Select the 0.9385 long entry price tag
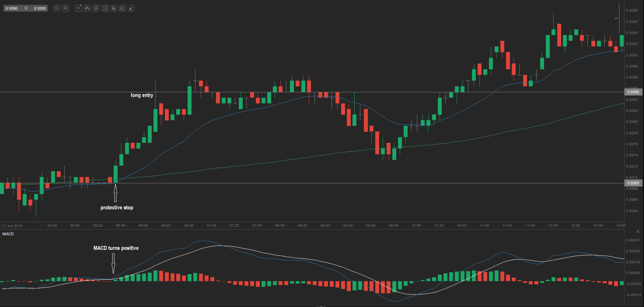The image size is (644, 307). point(633,92)
